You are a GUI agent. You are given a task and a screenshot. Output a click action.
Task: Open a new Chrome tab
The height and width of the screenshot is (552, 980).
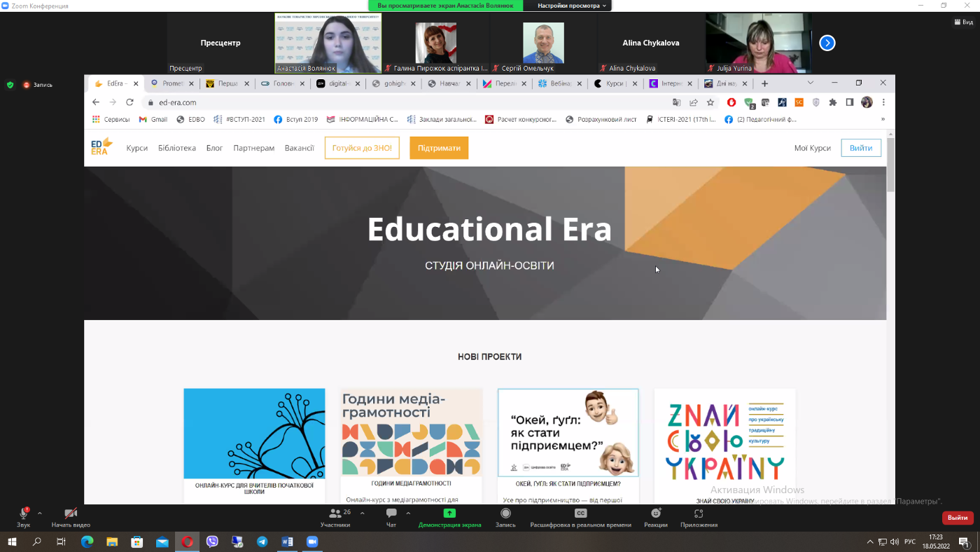tap(764, 83)
